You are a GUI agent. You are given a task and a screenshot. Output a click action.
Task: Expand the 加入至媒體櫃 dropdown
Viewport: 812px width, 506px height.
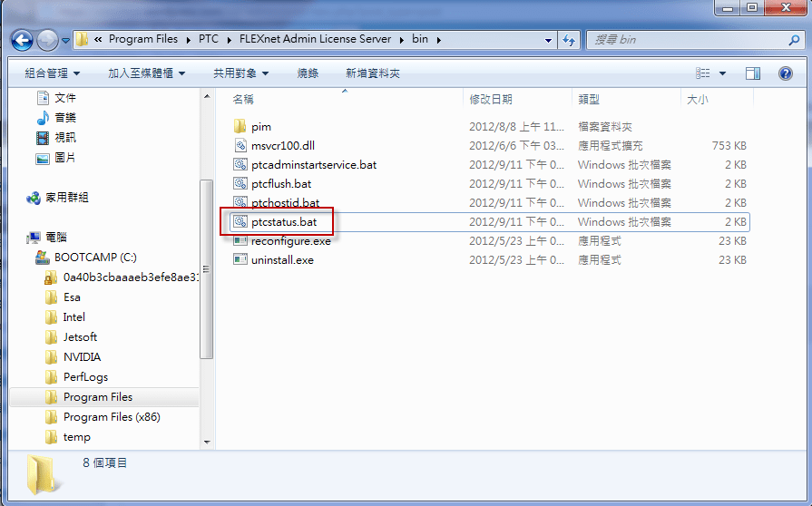coord(146,73)
